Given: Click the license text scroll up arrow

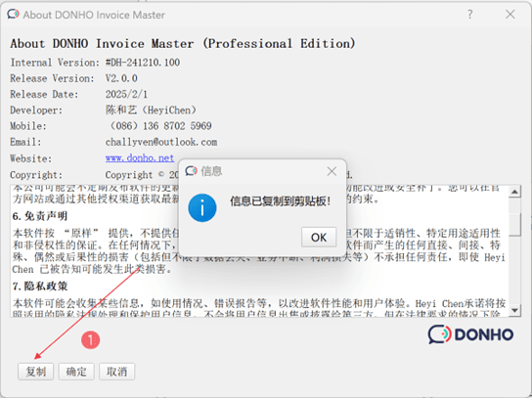Looking at the screenshot, I should tap(514, 192).
